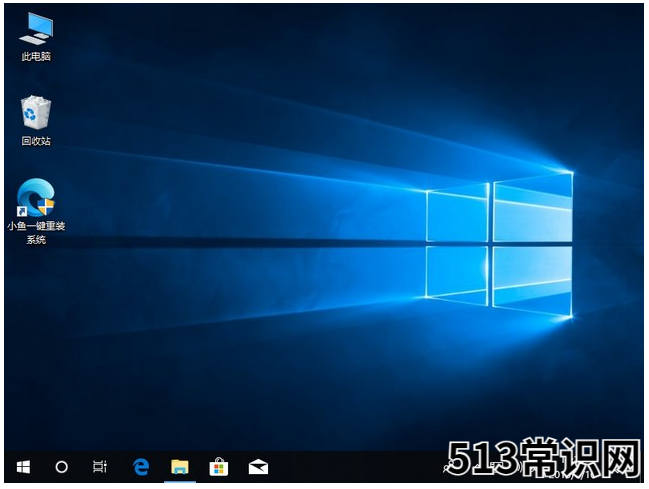Open the Mail app from the taskbar
Screen dimensions: 649x489
pyautogui.click(x=257, y=466)
